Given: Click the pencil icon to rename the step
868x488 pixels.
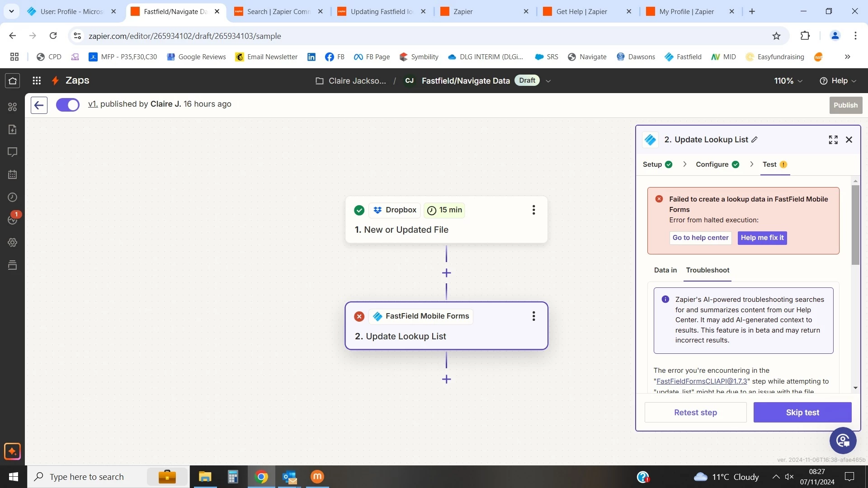Looking at the screenshot, I should point(755,140).
